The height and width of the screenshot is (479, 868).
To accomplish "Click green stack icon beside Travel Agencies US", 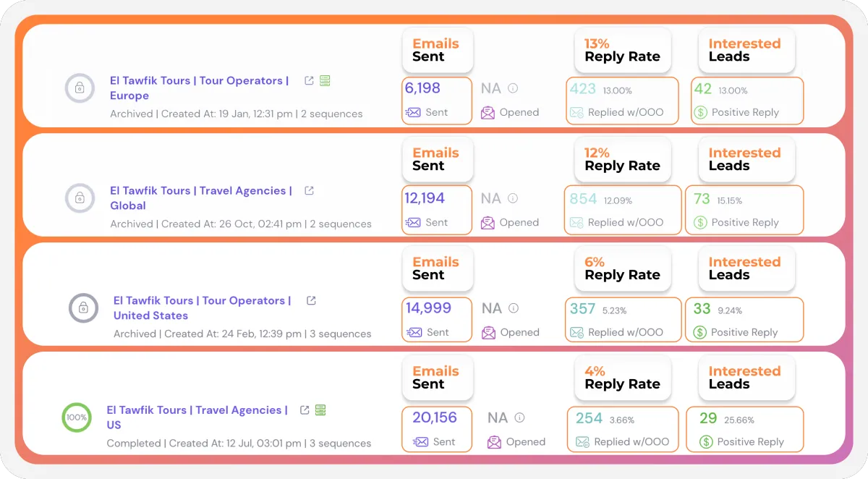I will click(320, 410).
